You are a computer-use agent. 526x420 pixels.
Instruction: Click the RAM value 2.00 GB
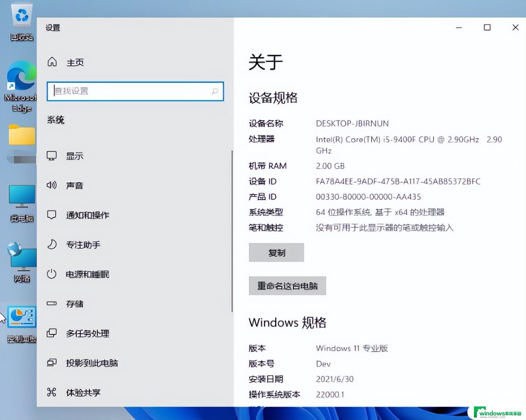click(330, 166)
